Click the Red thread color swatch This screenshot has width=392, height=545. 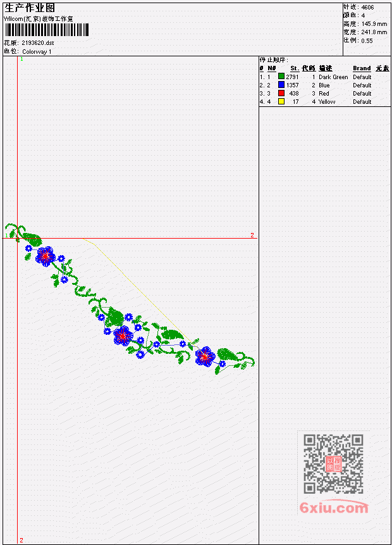click(x=281, y=93)
